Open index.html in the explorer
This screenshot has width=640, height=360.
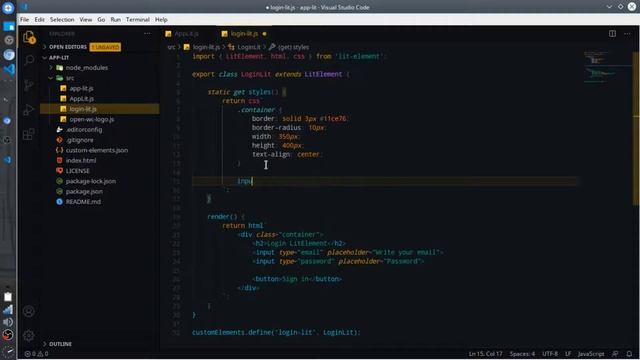click(81, 160)
